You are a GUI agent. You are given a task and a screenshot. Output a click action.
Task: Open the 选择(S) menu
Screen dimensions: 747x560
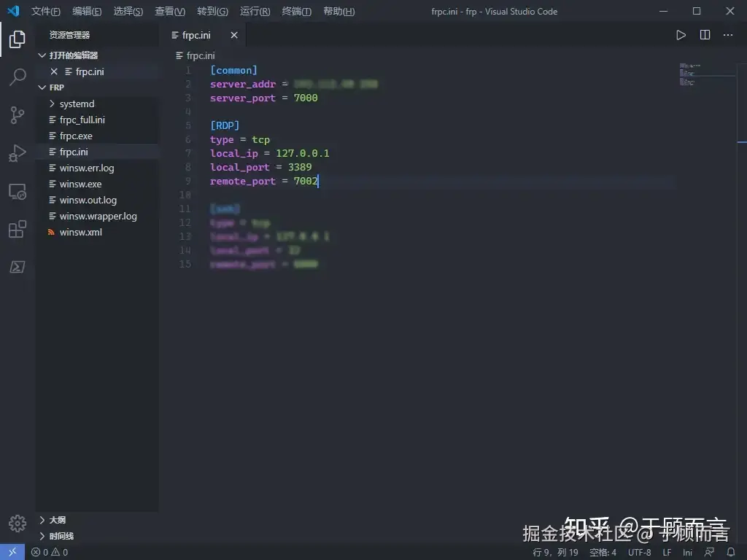point(128,11)
